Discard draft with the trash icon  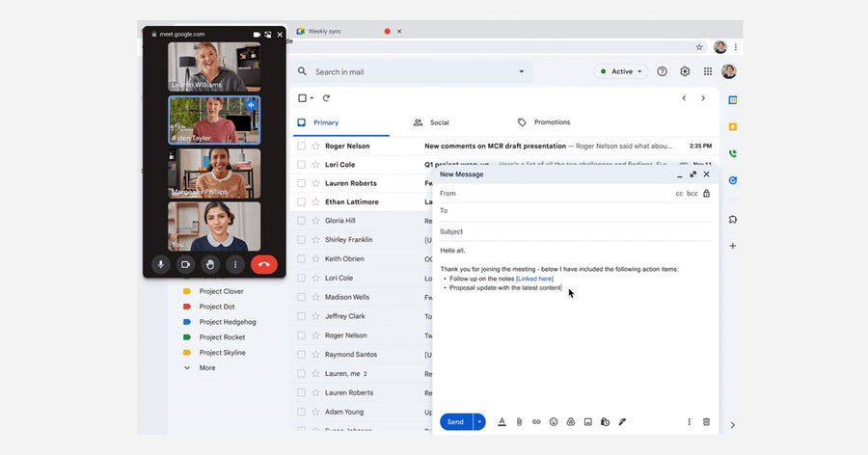pos(706,422)
